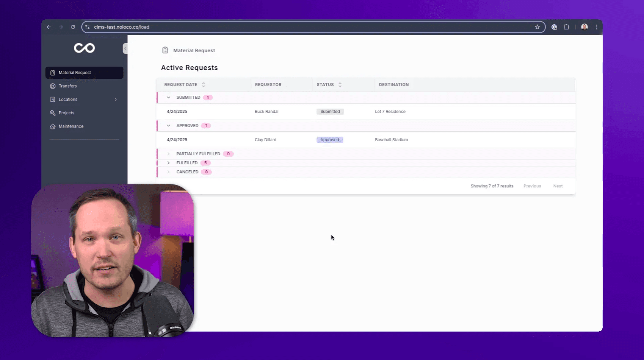Viewport: 644px width, 360px height.
Task: Open the Buck Randal request row
Action: point(366,112)
